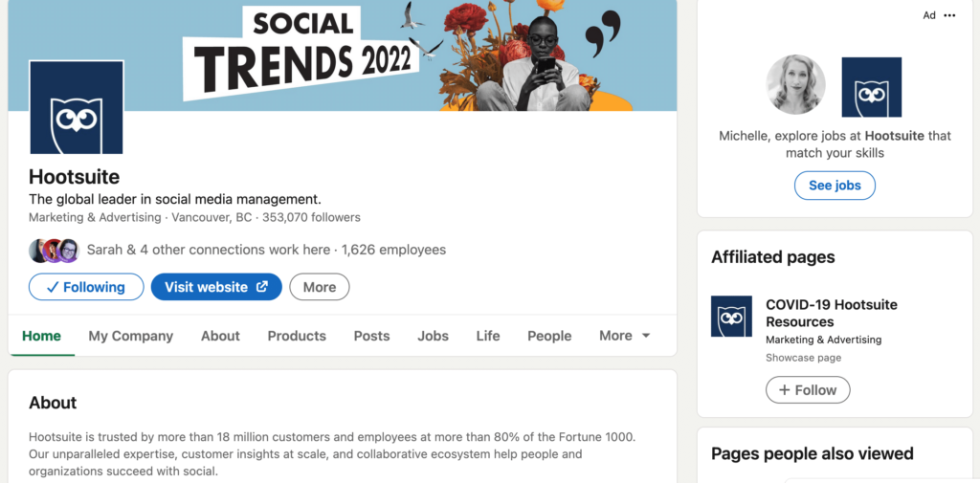Screen dimensions: 980x483
Task: Open Sarah & 4 other connections link
Action: (x=208, y=250)
